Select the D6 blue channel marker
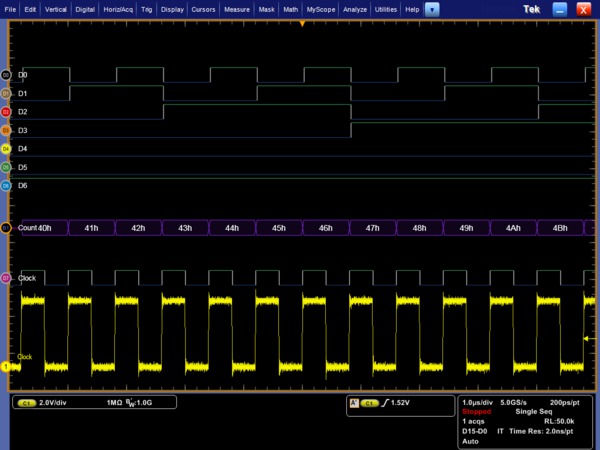Image resolution: width=600 pixels, height=450 pixels. (x=6, y=185)
